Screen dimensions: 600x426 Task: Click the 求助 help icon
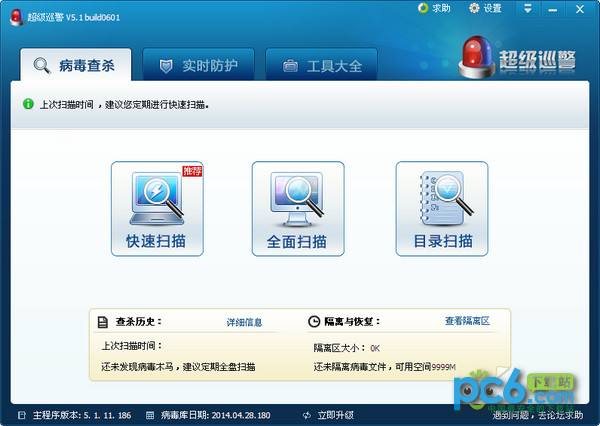click(423, 8)
